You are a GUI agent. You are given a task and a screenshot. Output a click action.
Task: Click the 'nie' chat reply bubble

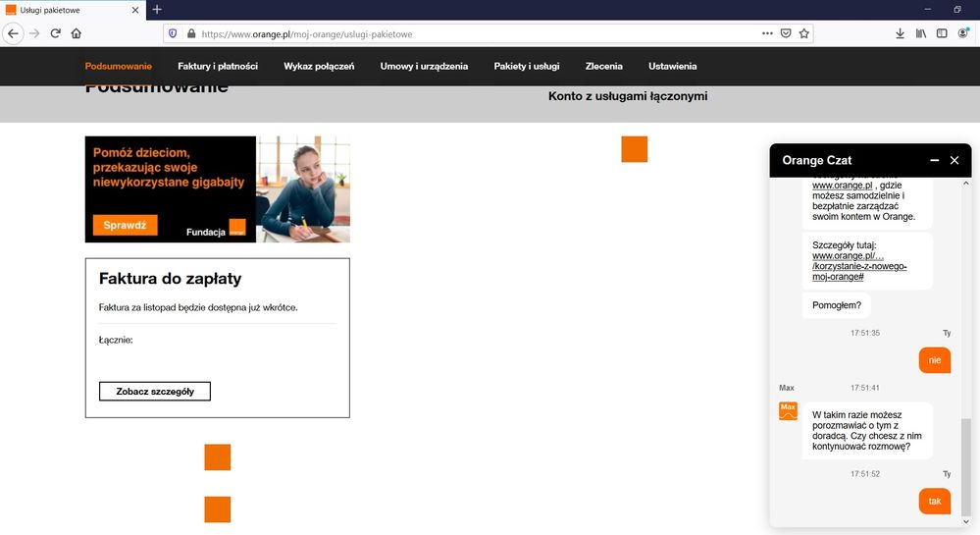[934, 360]
